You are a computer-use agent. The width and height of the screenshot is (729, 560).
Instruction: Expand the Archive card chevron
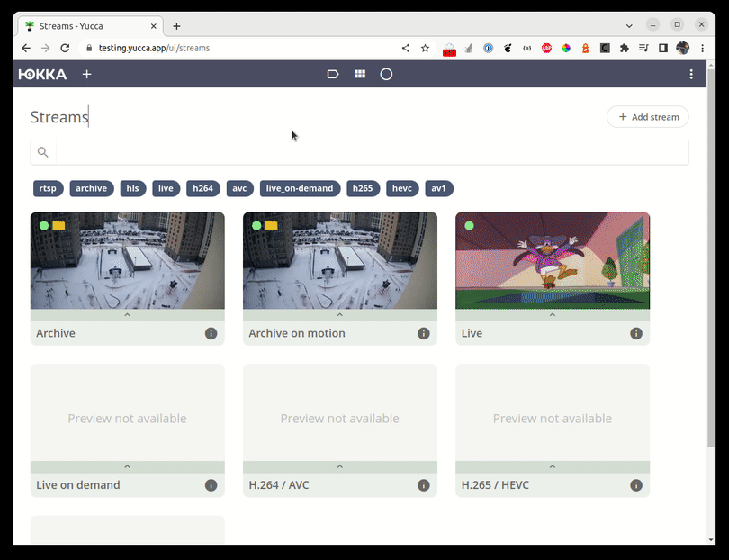click(128, 315)
